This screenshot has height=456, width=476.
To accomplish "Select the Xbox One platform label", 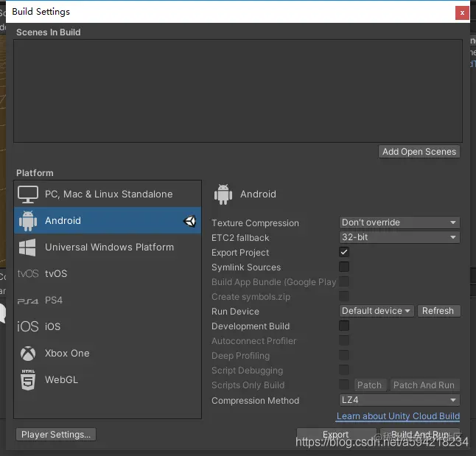I will [67, 354].
